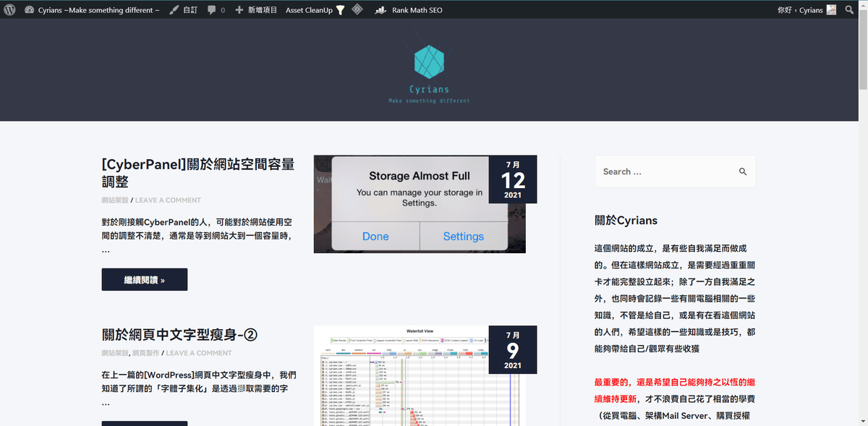
Task: Open the Rank Math SEO menu
Action: [x=409, y=10]
